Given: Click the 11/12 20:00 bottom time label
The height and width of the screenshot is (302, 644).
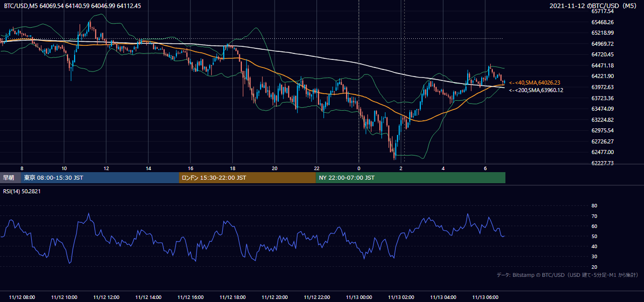Looking at the screenshot, I should point(274,297).
